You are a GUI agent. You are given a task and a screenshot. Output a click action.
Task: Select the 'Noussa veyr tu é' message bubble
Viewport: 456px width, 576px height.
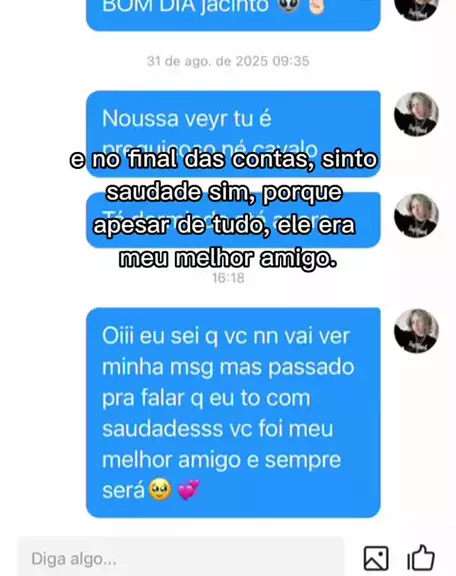[233, 134]
